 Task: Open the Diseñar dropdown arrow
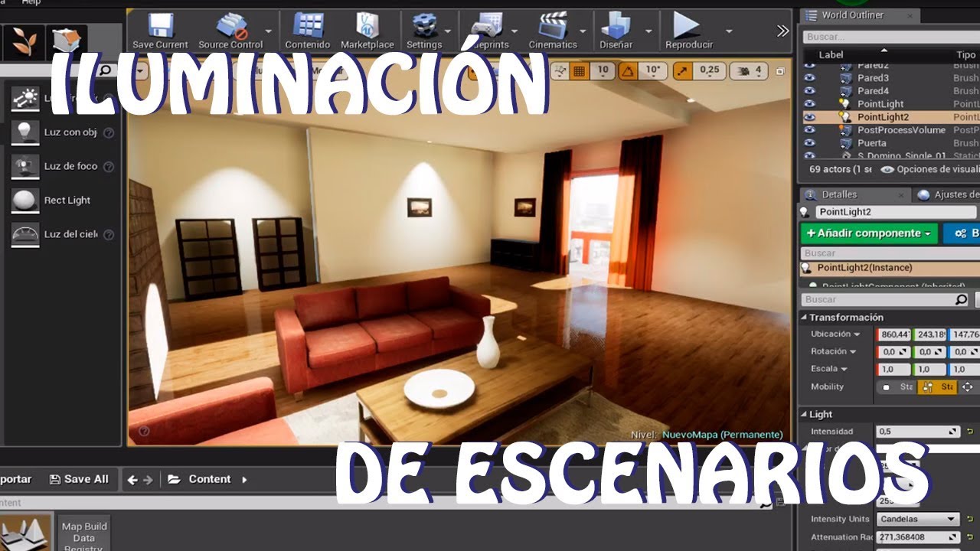point(648,31)
